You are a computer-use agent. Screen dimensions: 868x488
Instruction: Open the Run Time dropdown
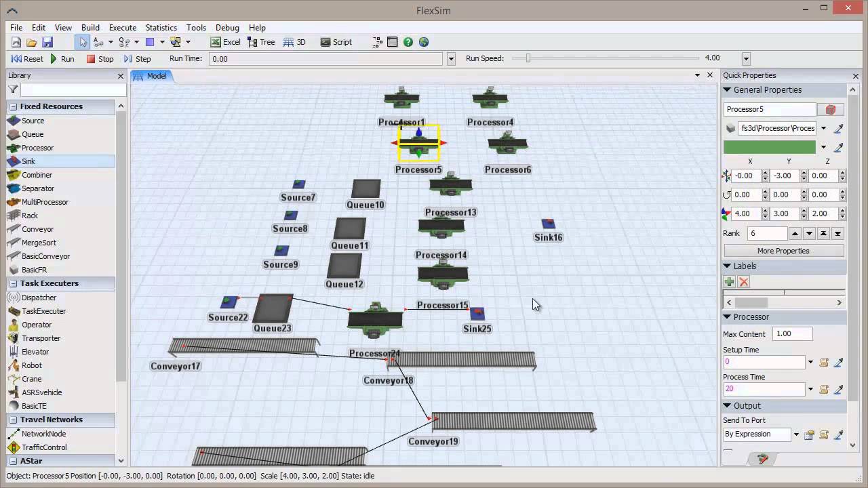coord(451,59)
